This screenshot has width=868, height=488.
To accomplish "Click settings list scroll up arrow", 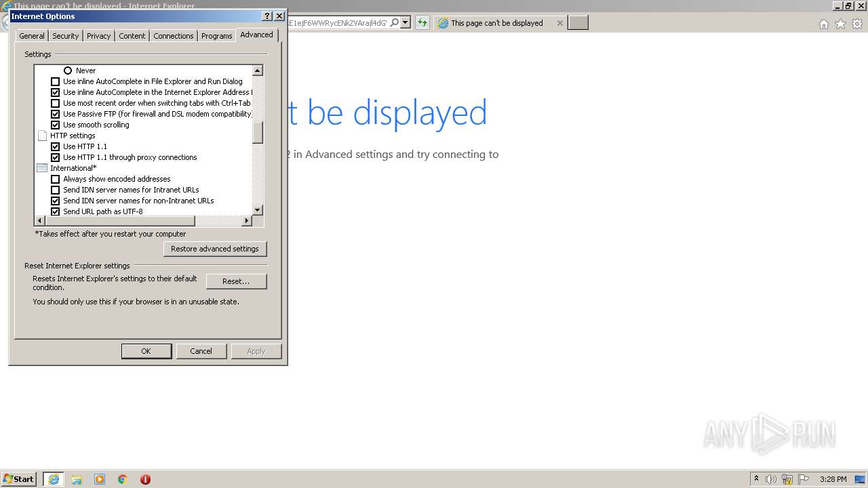I will [258, 70].
